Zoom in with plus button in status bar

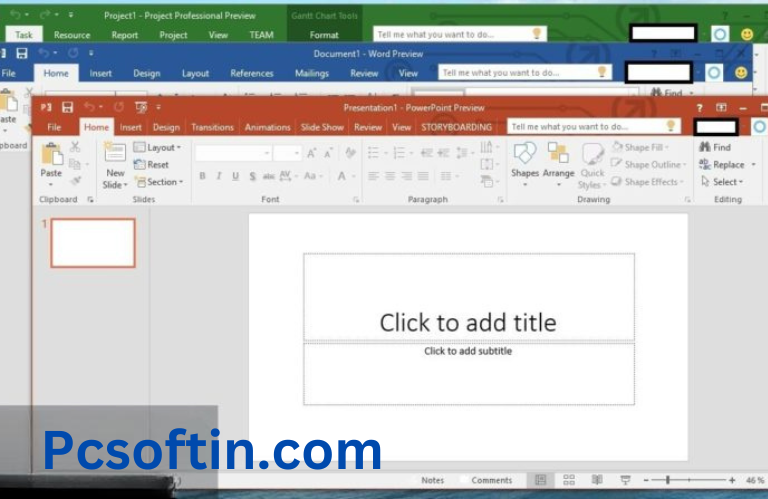coord(732,480)
